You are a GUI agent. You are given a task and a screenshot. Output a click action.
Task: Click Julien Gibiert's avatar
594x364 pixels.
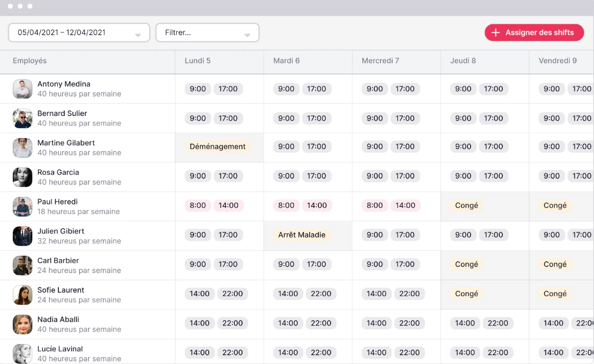(22, 236)
